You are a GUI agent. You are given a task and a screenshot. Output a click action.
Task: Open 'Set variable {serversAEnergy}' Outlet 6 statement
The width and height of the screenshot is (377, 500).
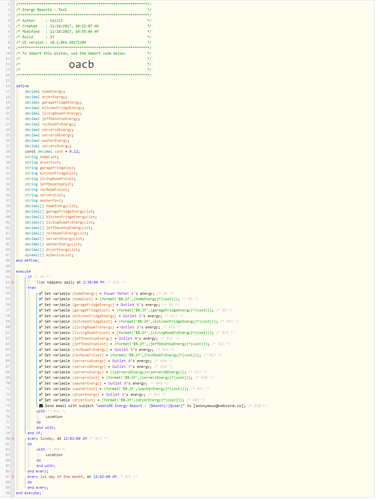coord(95,361)
